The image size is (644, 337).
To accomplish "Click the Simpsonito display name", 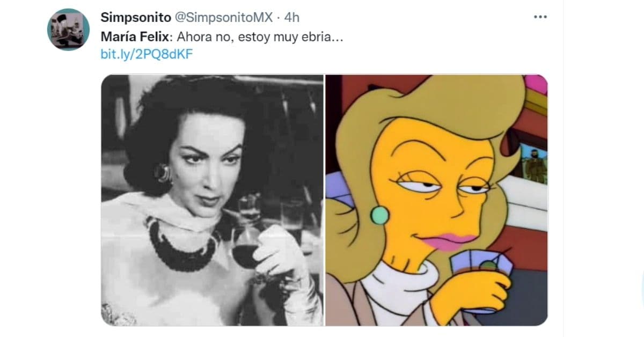I will click(x=134, y=17).
